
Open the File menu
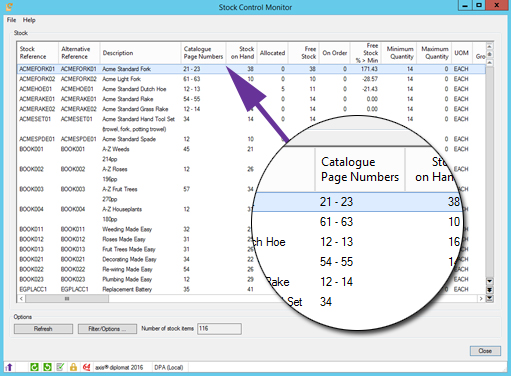(11, 20)
